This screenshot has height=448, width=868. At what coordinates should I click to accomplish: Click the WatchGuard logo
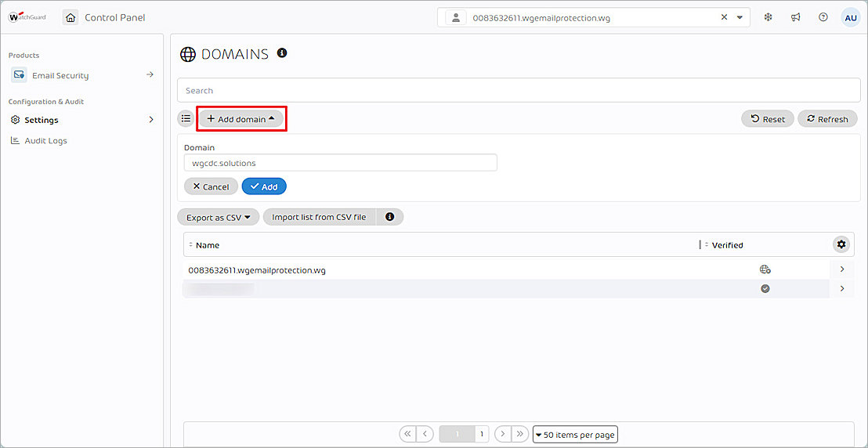pos(27,17)
